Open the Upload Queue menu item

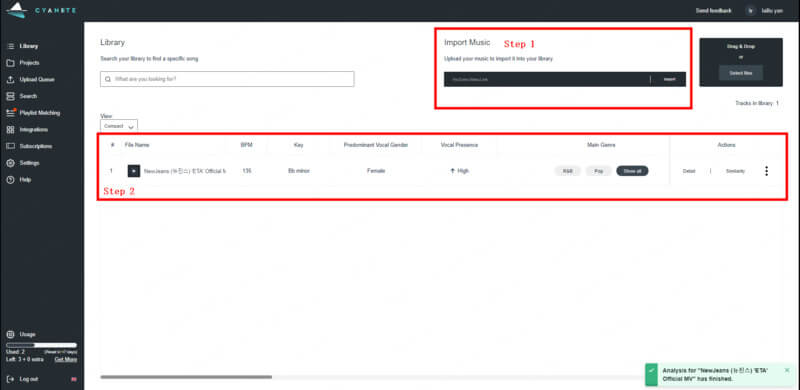click(x=37, y=80)
